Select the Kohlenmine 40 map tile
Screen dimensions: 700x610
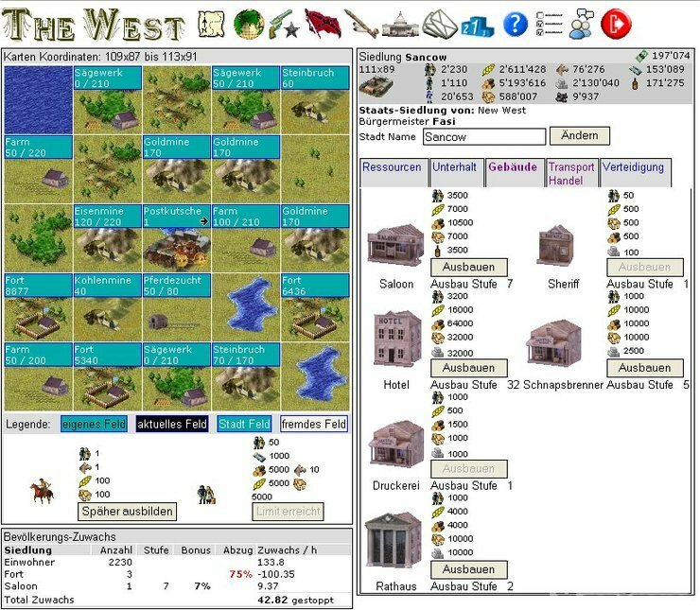pyautogui.click(x=107, y=307)
